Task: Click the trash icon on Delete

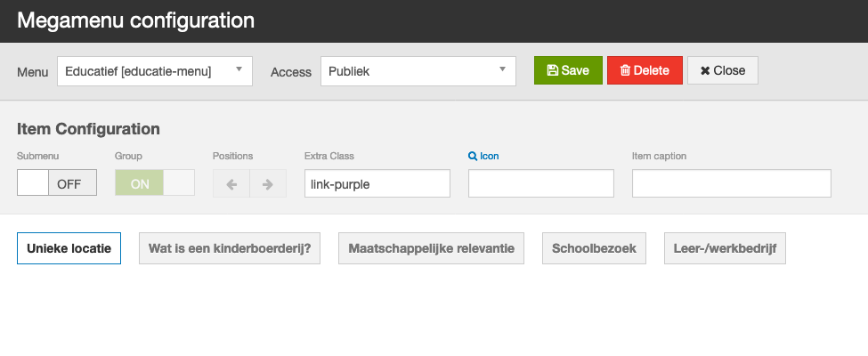Action: pyautogui.click(x=625, y=70)
